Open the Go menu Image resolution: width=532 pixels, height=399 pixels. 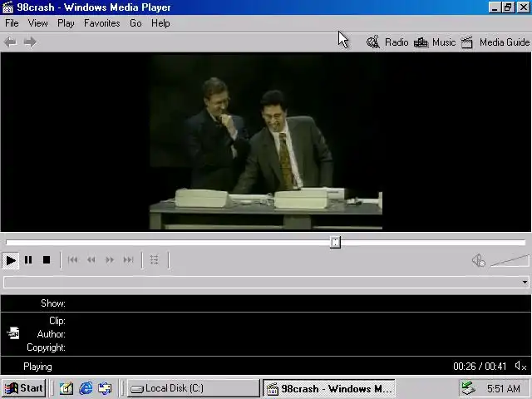[135, 23]
